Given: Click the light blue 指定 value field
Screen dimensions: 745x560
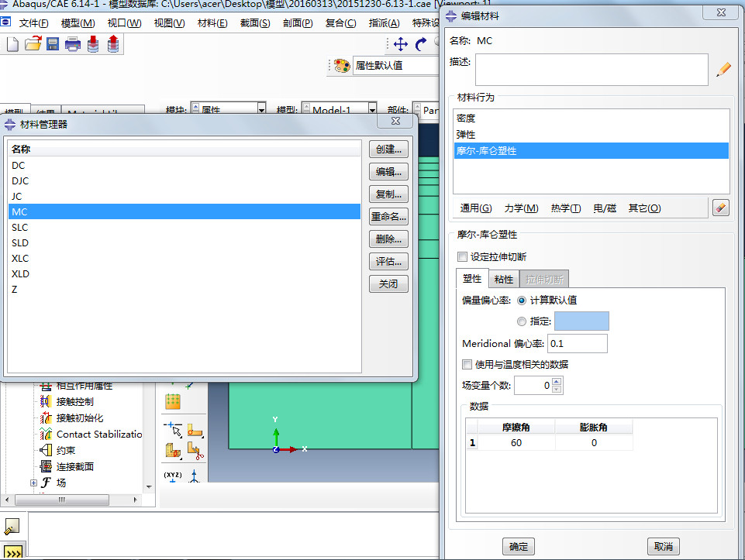Looking at the screenshot, I should point(581,321).
